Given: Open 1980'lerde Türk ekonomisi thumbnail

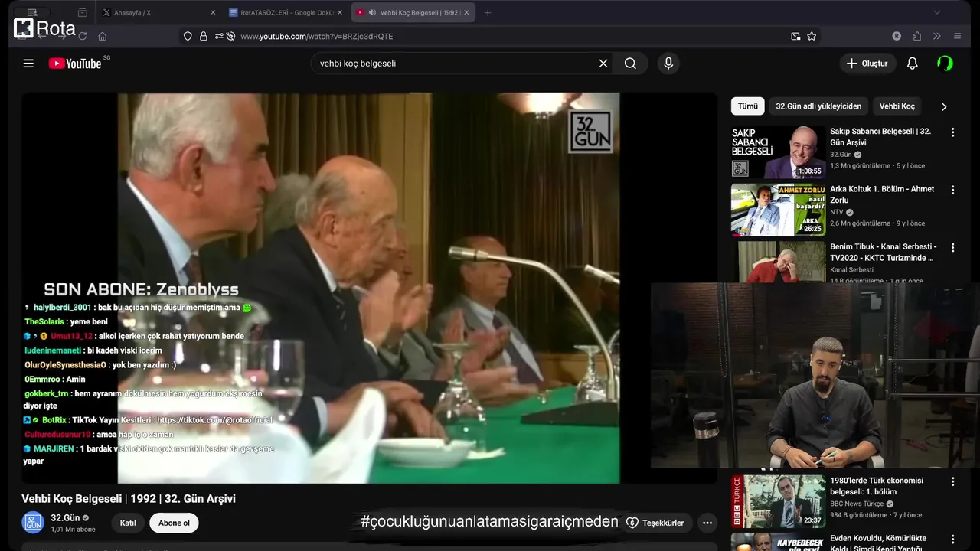Looking at the screenshot, I should tap(778, 501).
